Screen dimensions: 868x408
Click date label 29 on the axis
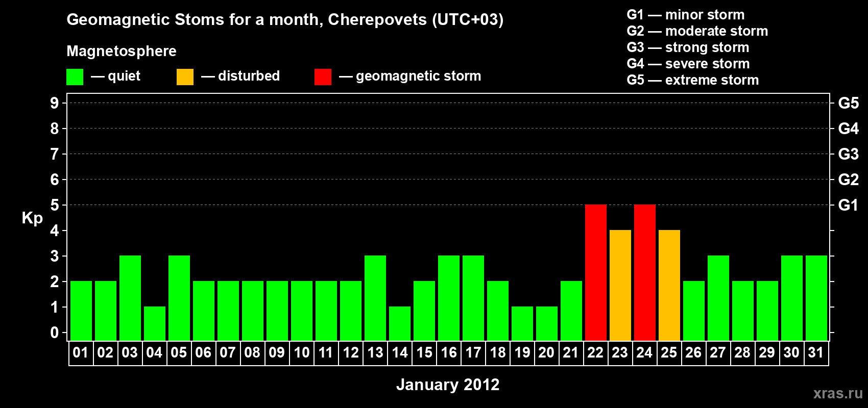click(x=767, y=353)
